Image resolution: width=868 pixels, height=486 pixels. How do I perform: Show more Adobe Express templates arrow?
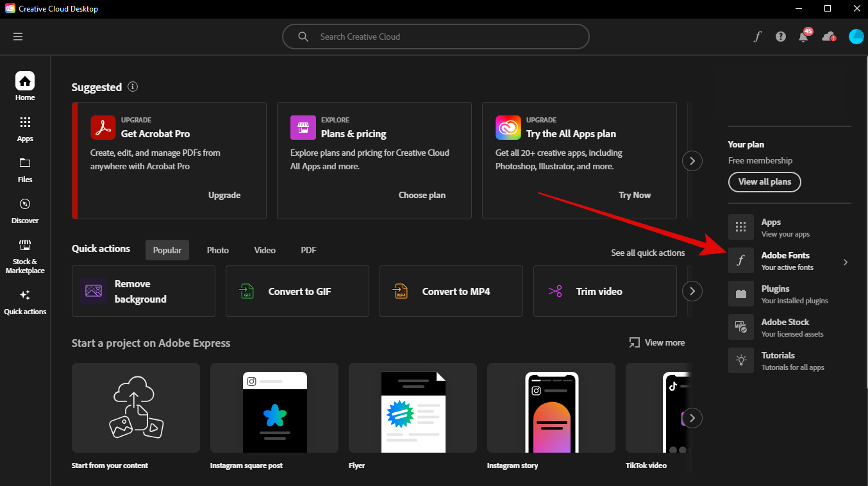click(x=692, y=418)
